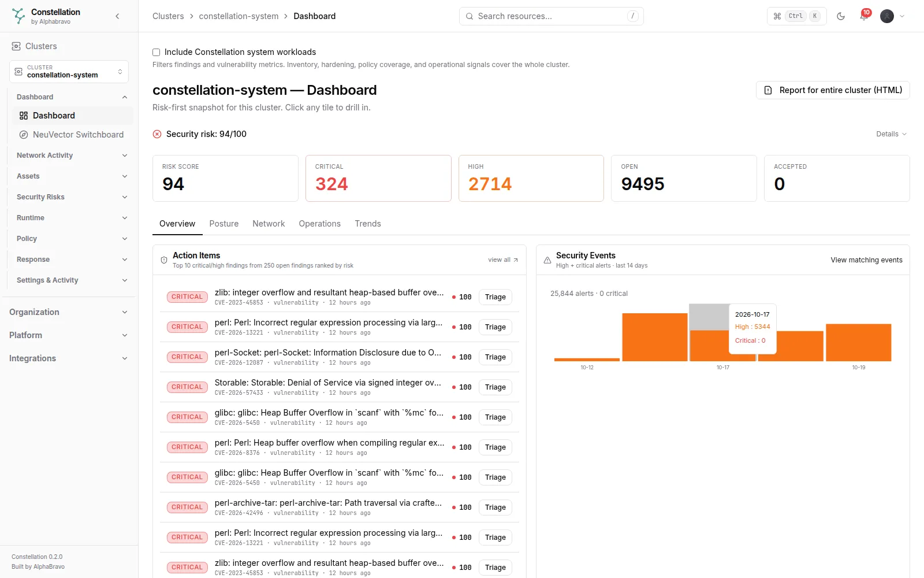The image size is (924, 578).
Task: Expand the Organization section
Action: point(69,312)
